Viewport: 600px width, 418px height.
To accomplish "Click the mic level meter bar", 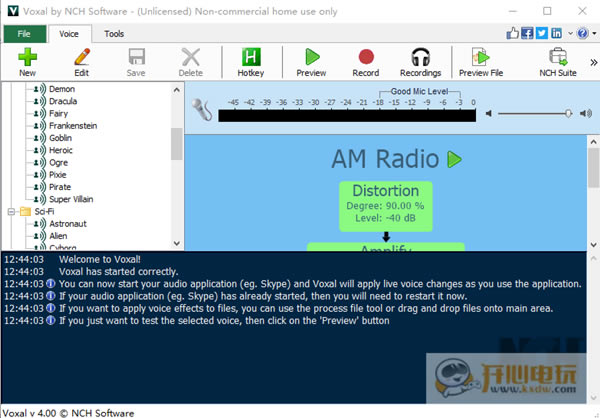I will point(347,116).
